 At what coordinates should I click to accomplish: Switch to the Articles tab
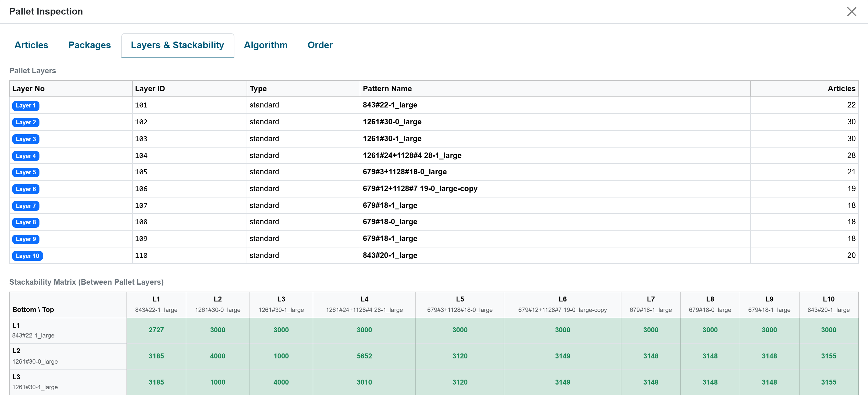pos(31,45)
